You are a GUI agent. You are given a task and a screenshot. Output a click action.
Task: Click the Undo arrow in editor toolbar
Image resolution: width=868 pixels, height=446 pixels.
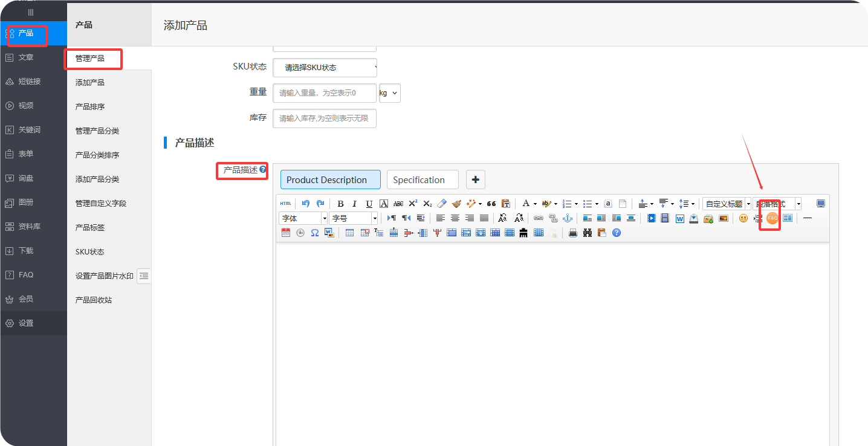[x=306, y=204]
